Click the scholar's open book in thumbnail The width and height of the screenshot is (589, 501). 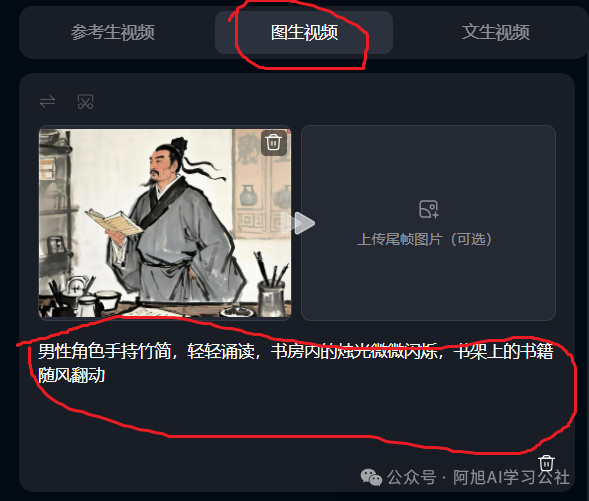tap(113, 222)
